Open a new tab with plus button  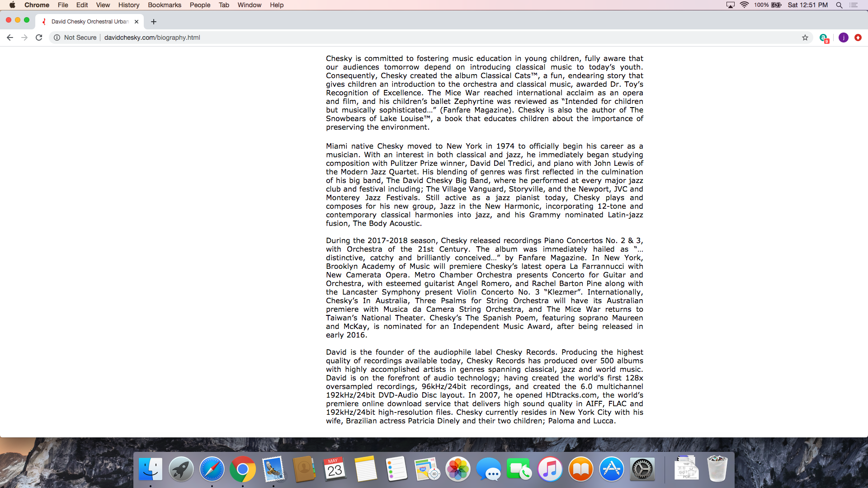point(154,22)
